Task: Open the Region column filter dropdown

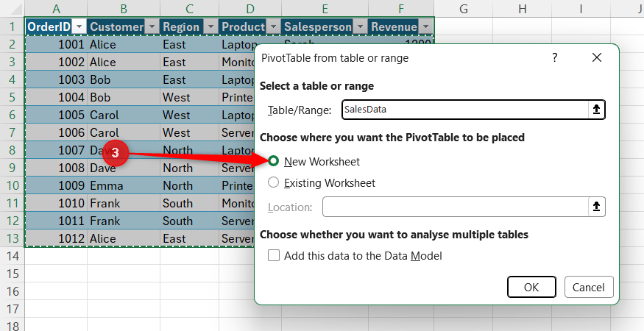Action: (210, 27)
